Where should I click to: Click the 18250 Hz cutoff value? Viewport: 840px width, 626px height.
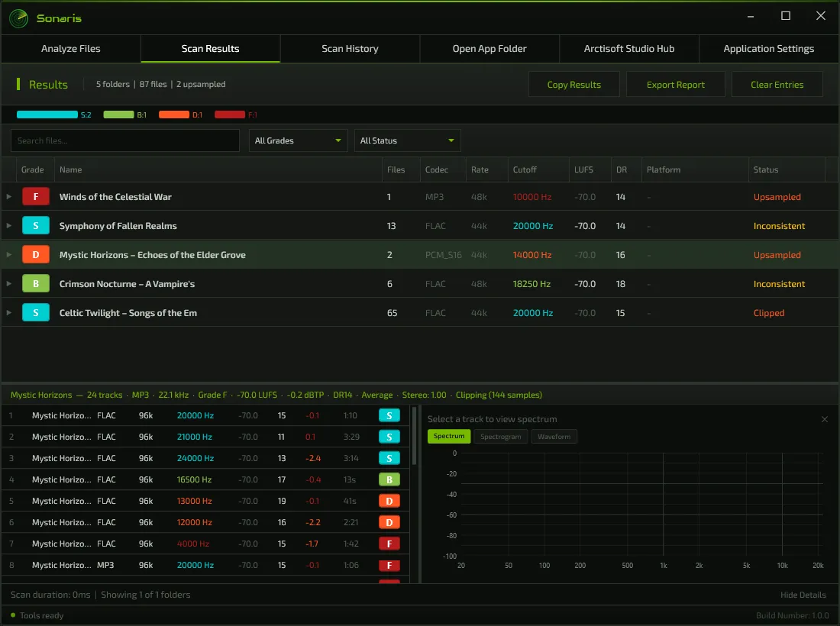point(531,284)
